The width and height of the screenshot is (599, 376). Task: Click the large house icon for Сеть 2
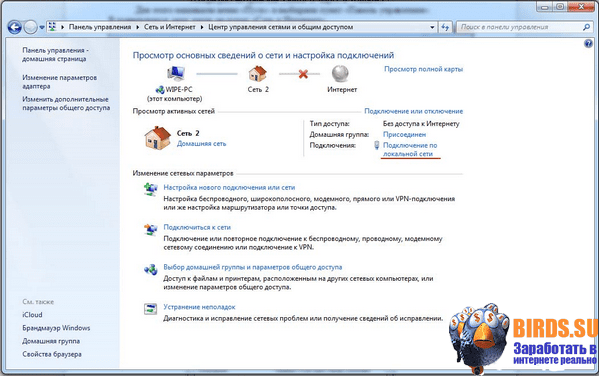click(x=157, y=138)
